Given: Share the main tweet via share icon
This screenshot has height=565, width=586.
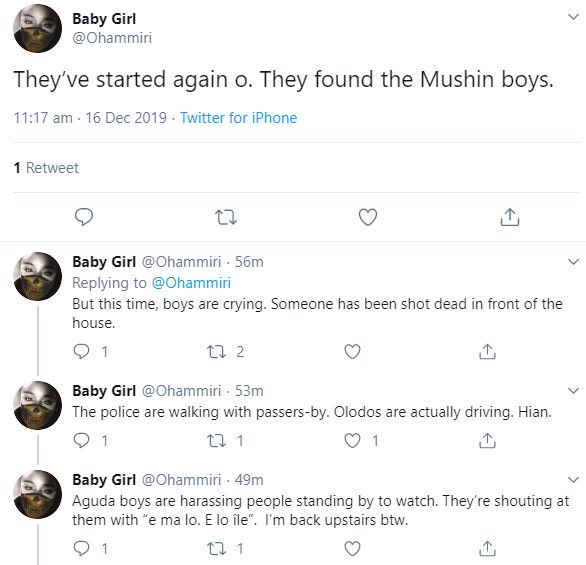Looking at the screenshot, I should pos(510,217).
